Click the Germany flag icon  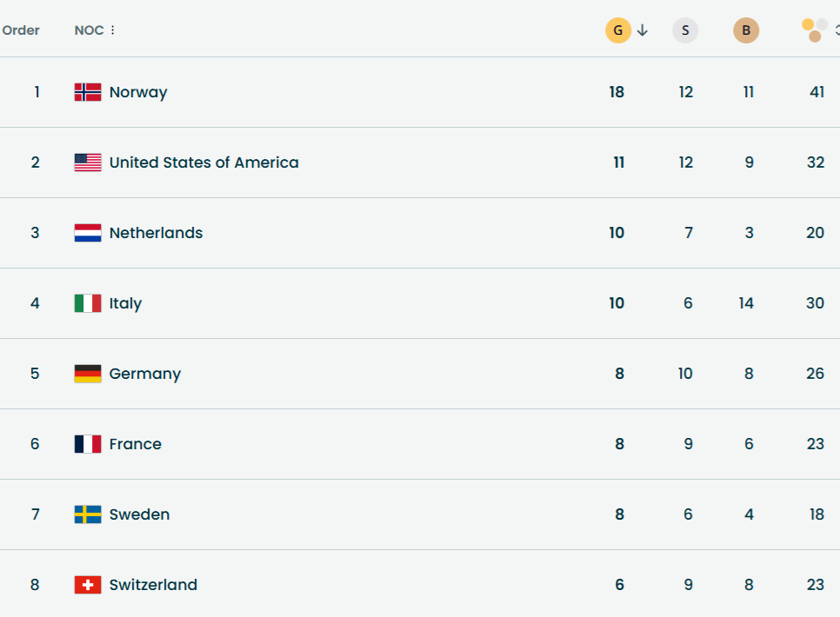coord(88,374)
